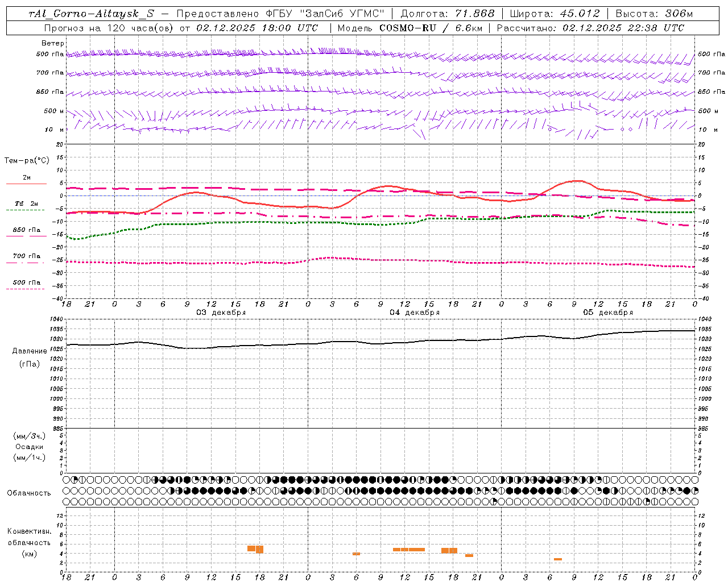
Task: Click the text Предоставлено ФГБУ "ЗапСиб УГМС"
Action: (x=281, y=14)
